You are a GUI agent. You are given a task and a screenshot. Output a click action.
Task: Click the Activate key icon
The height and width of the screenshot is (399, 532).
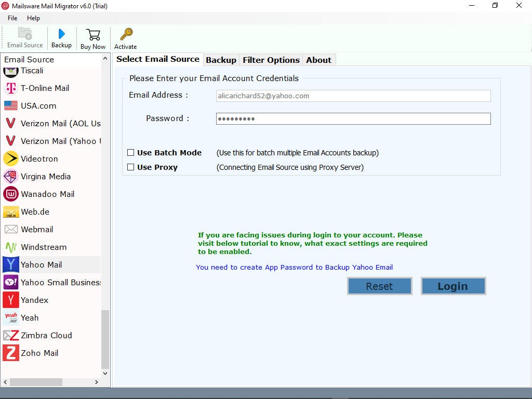tap(126, 34)
